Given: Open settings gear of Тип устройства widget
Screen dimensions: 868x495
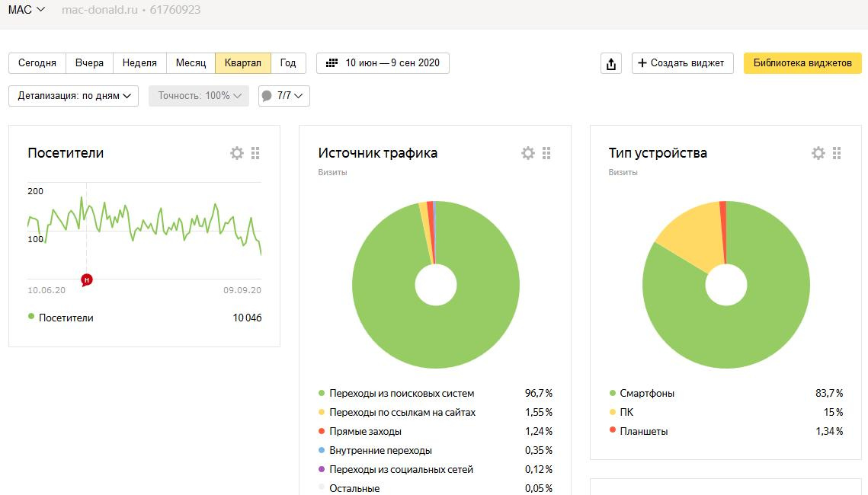Looking at the screenshot, I should point(818,153).
